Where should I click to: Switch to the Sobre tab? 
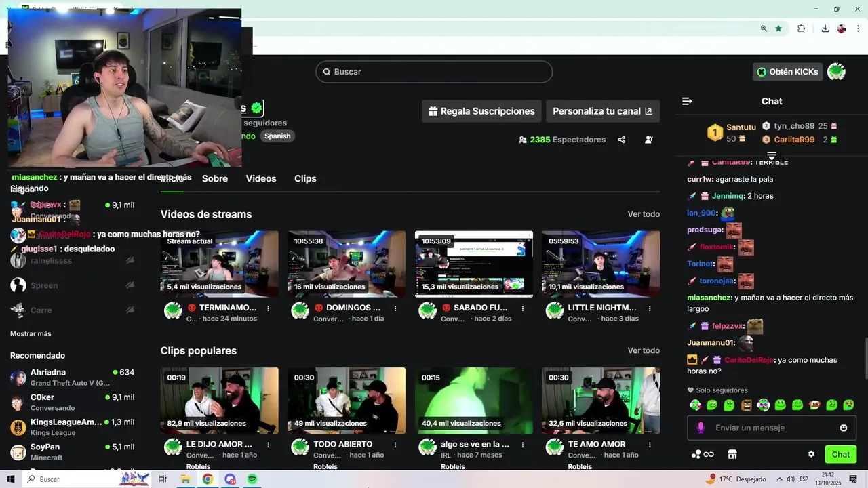point(215,178)
